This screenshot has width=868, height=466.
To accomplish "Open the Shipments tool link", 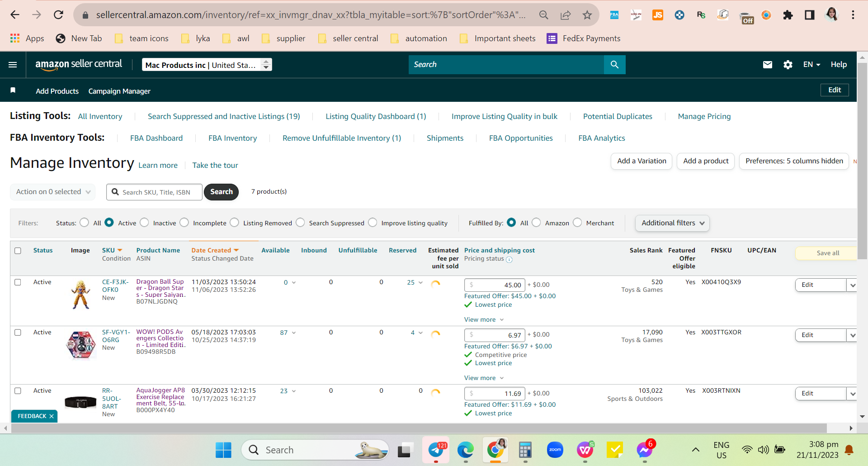I will click(x=445, y=138).
